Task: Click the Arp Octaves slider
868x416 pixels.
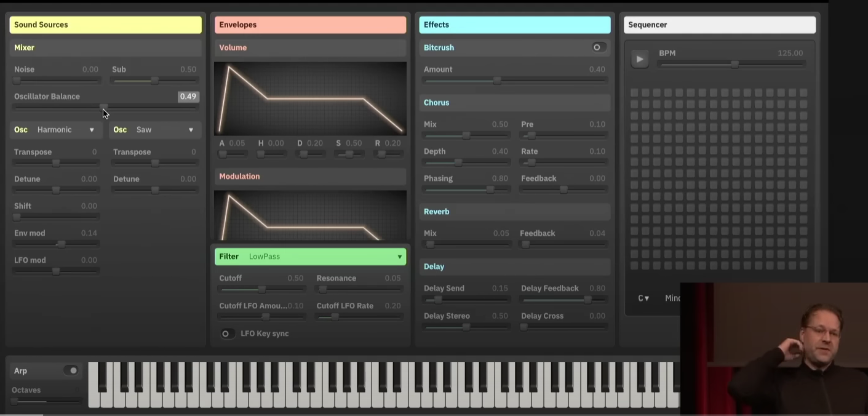Action: 46,401
